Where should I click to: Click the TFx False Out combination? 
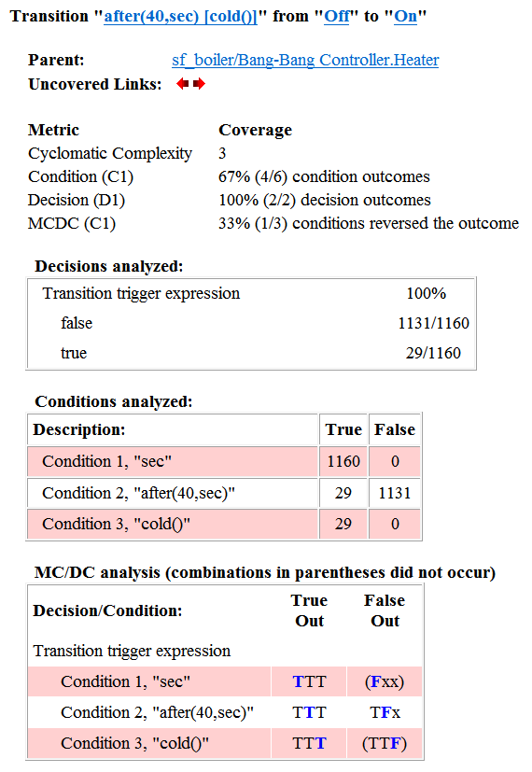tap(385, 712)
